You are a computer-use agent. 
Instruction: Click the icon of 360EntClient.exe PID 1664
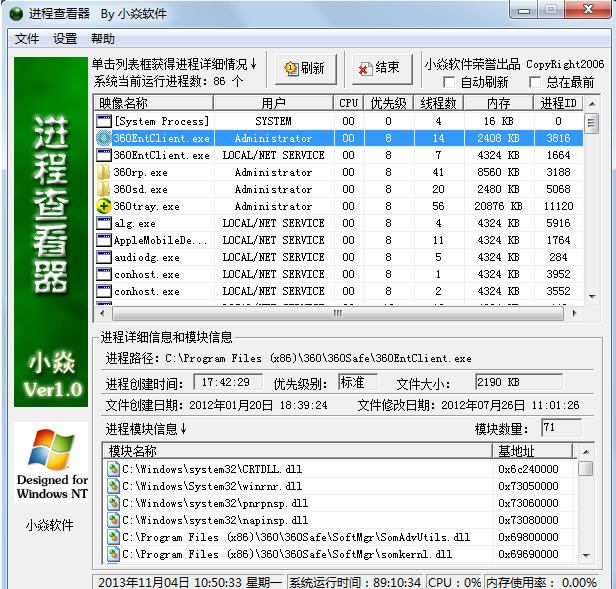pyautogui.click(x=104, y=155)
